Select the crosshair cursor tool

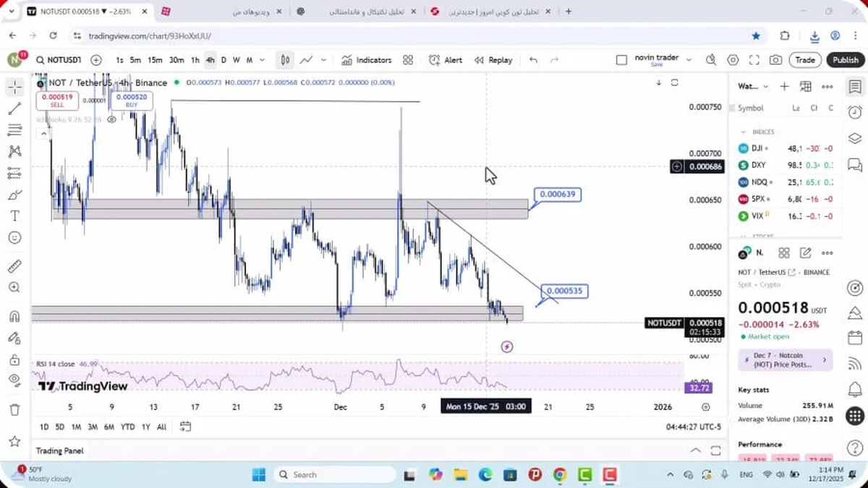[x=14, y=87]
